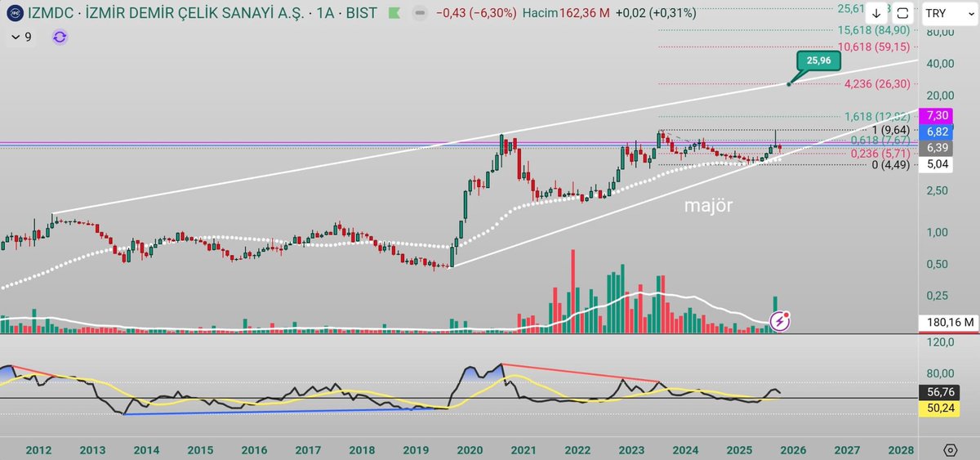
Task: Select the 25,96 price callout label
Action: 818,60
